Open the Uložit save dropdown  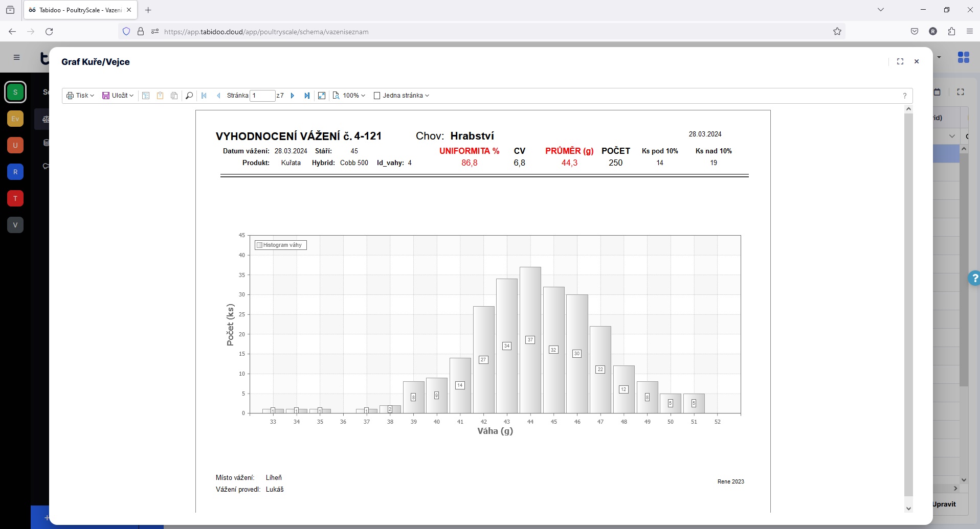pos(118,96)
